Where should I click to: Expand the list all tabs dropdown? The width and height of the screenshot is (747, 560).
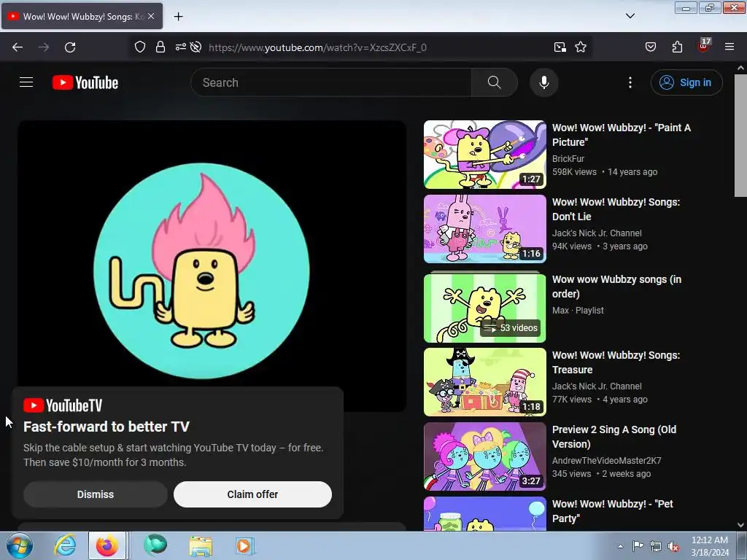coord(630,16)
